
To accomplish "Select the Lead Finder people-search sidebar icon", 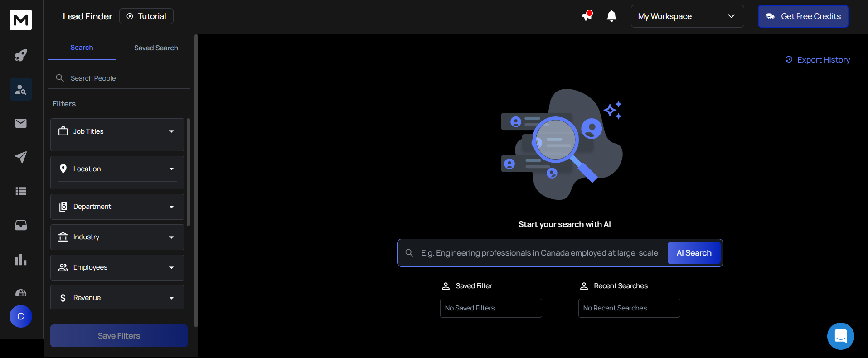I will (x=21, y=89).
